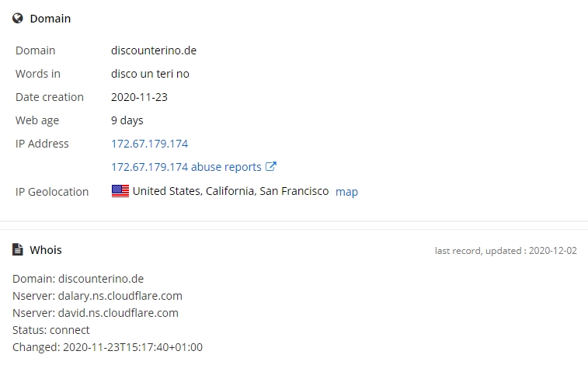Click the external link icon after abuse reports
Image resolution: width=588 pixels, height=365 pixels.
[x=271, y=166]
